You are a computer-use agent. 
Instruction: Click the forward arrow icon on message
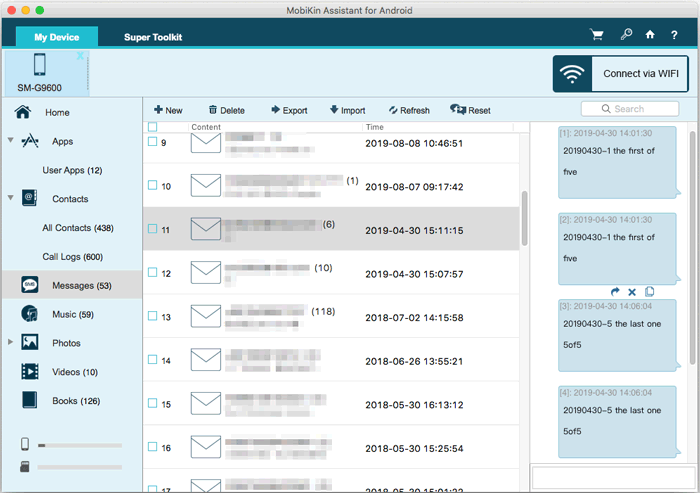point(615,291)
